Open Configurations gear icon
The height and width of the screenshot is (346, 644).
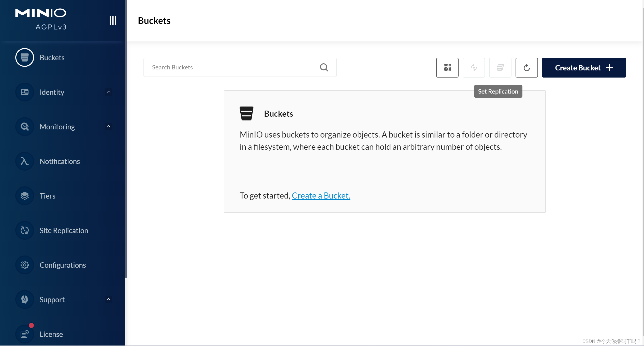click(24, 265)
